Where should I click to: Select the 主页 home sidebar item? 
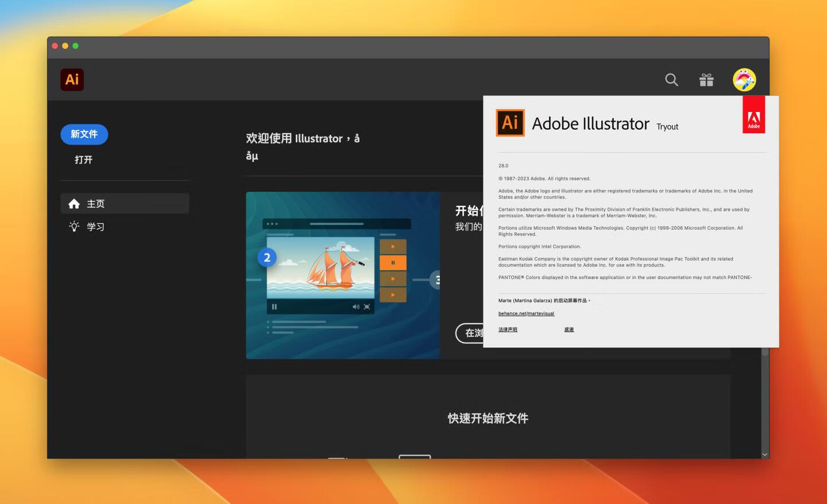pyautogui.click(x=125, y=204)
